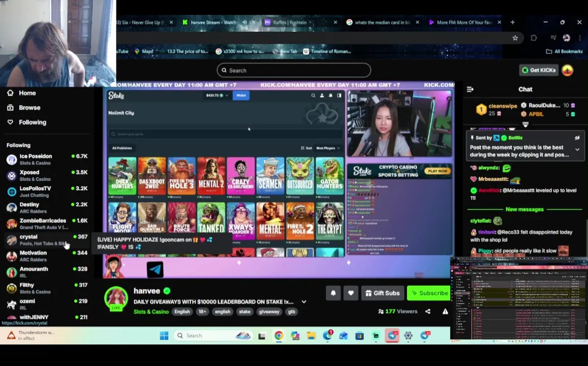The image size is (588, 366).
Task: Switch to Raffles | Roshtein tab
Action: click(290, 22)
